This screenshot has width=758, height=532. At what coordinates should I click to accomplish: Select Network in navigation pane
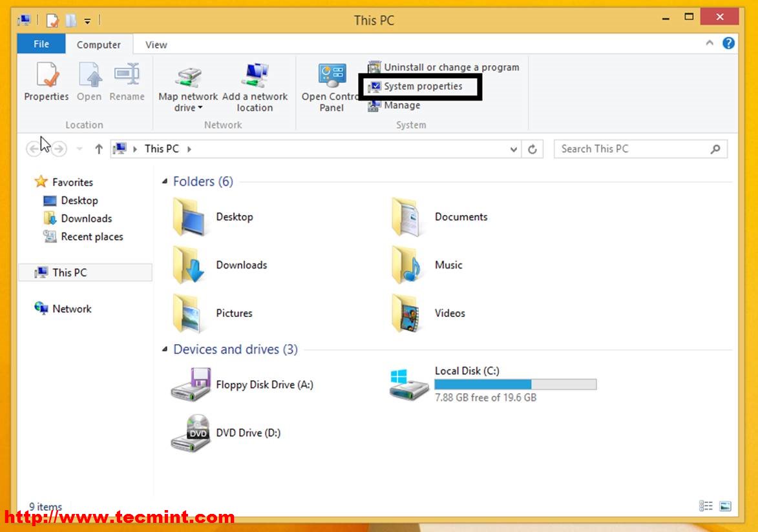coord(72,309)
